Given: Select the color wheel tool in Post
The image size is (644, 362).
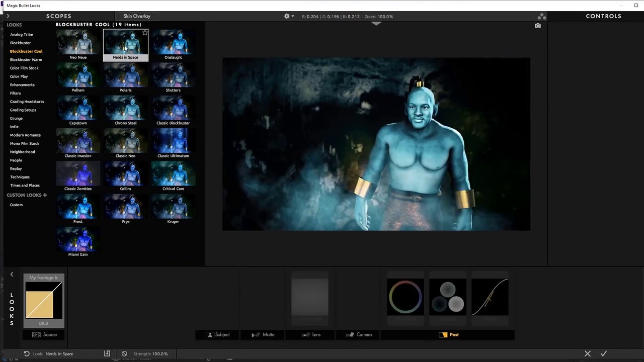Looking at the screenshot, I should tap(405, 297).
